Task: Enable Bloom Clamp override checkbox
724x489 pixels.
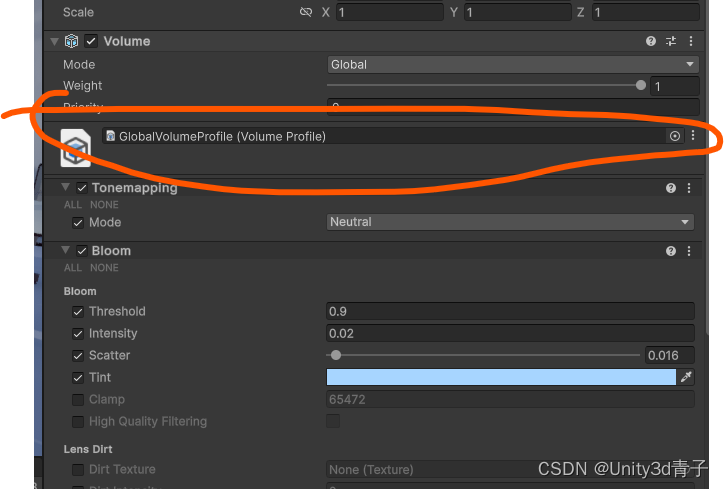Action: click(x=78, y=399)
